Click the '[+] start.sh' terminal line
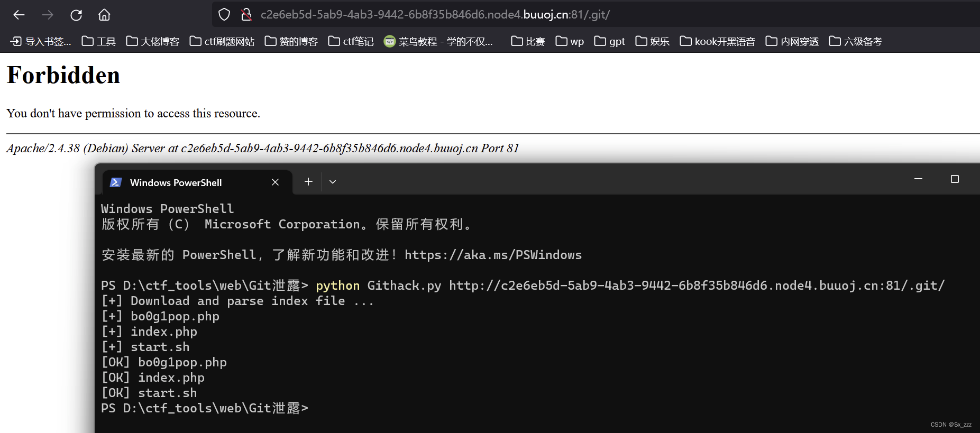980x433 pixels. 145,347
